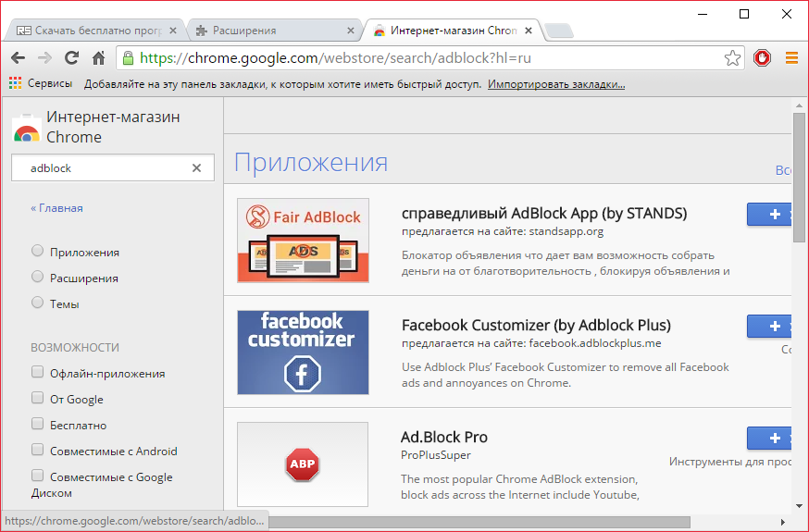Go back with the browser back arrow
Screen dimensions: 809x532
pyautogui.click(x=19, y=57)
